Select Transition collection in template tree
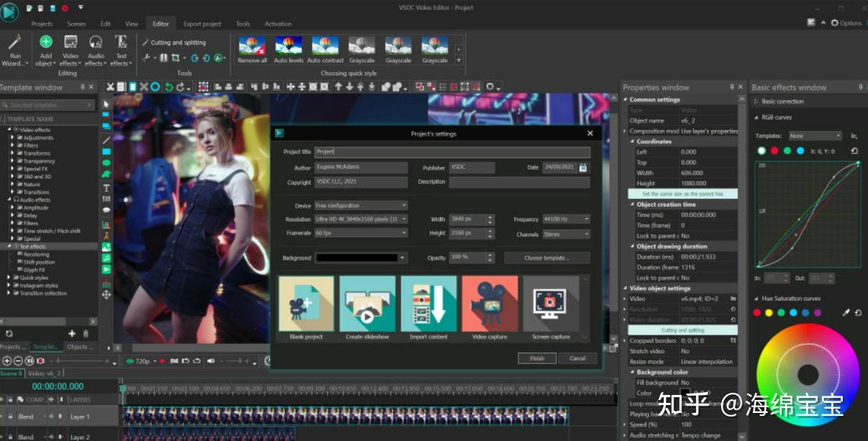The image size is (868, 441). (43, 294)
